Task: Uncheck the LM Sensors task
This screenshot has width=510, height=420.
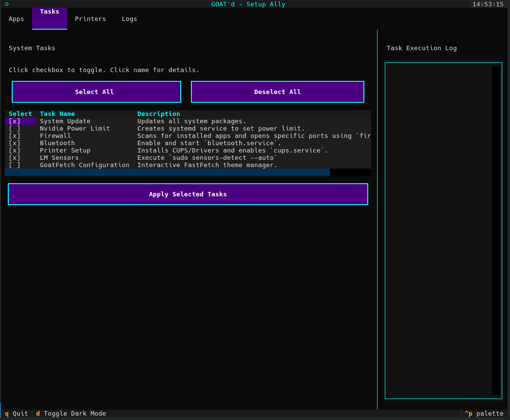Action: (x=14, y=157)
